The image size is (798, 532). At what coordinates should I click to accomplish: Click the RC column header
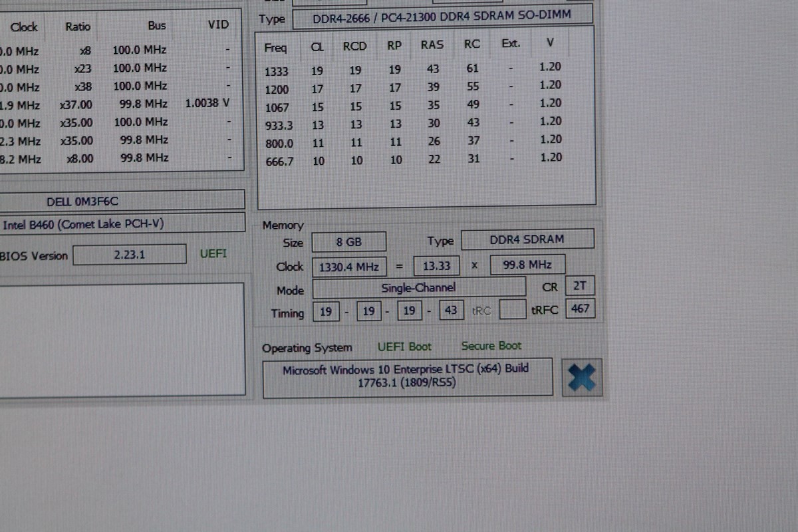[x=471, y=44]
